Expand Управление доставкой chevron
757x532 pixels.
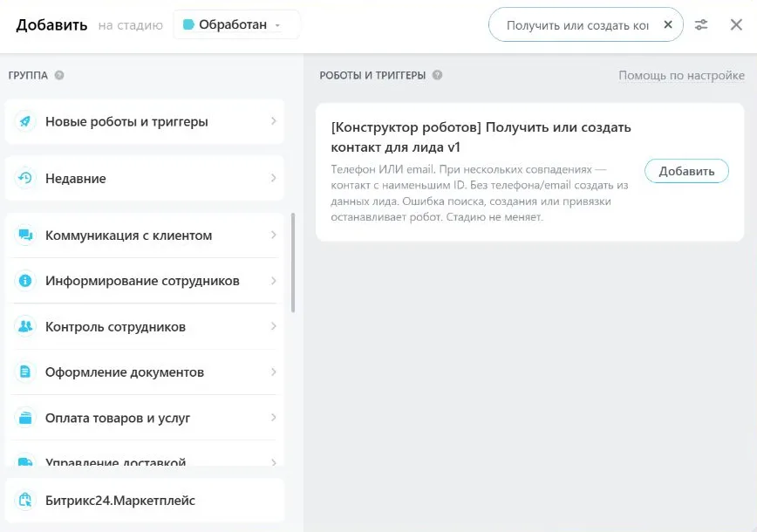(x=274, y=462)
